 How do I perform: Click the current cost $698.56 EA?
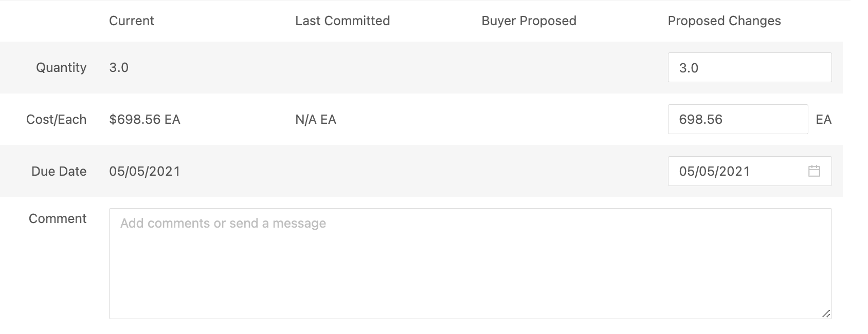click(x=144, y=120)
